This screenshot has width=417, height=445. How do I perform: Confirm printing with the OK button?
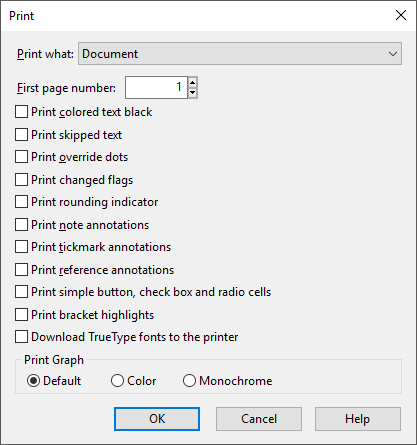pos(157,419)
